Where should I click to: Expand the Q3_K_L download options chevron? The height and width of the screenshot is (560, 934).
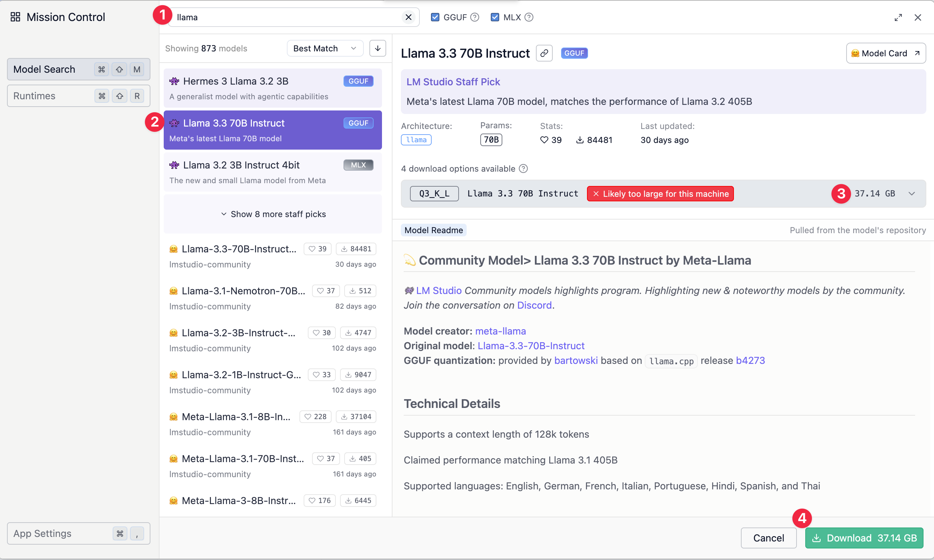tap(912, 194)
